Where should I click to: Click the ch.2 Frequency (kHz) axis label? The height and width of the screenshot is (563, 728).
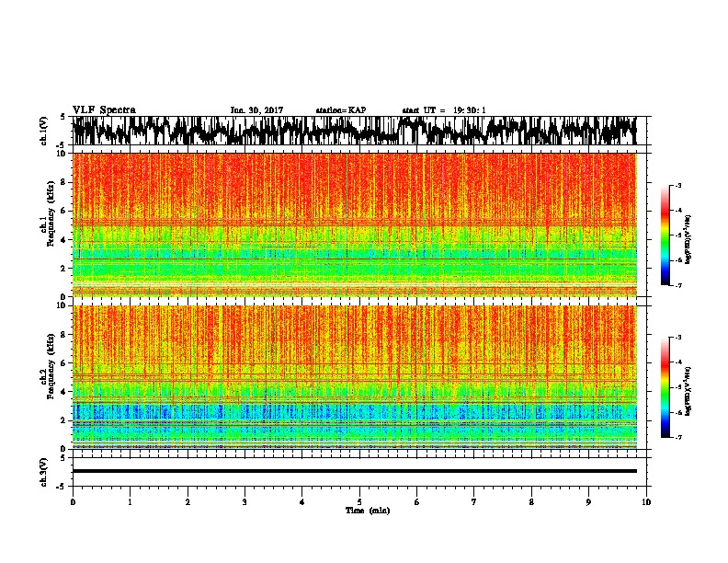[51, 367]
